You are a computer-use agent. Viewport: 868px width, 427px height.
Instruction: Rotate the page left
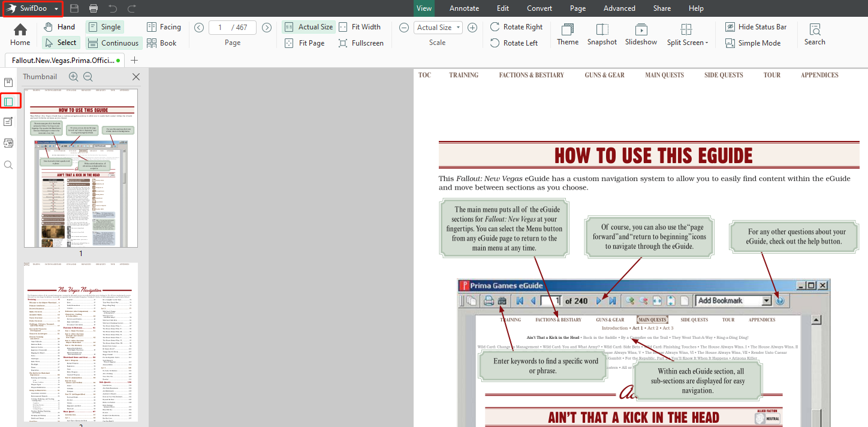pyautogui.click(x=514, y=43)
